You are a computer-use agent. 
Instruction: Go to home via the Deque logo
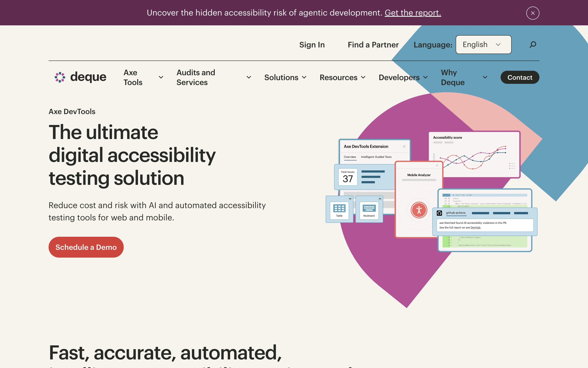[80, 77]
